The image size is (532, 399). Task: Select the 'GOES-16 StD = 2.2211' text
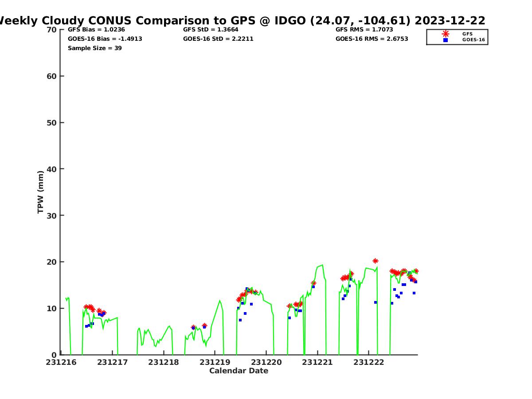click(218, 39)
